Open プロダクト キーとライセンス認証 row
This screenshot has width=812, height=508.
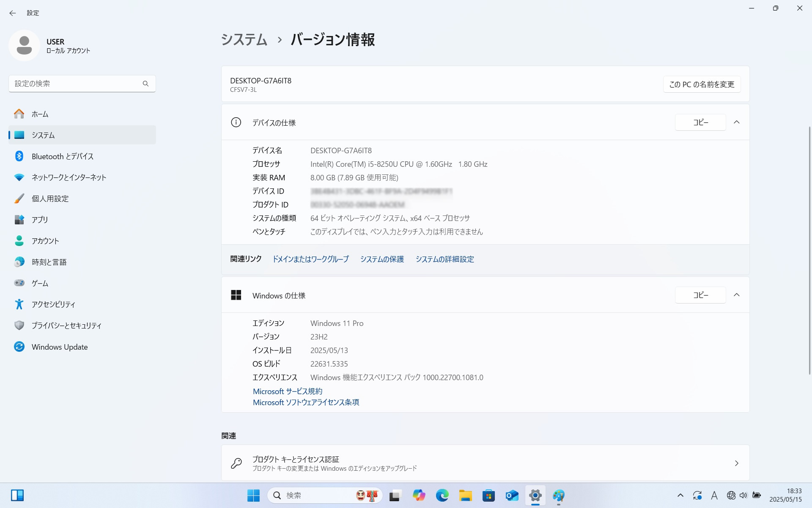point(485,463)
